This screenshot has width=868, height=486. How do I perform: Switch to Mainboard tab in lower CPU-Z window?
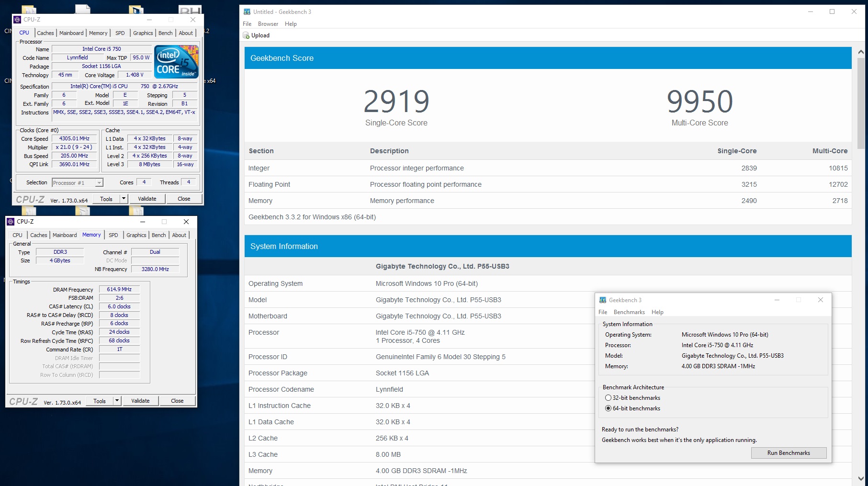point(65,235)
